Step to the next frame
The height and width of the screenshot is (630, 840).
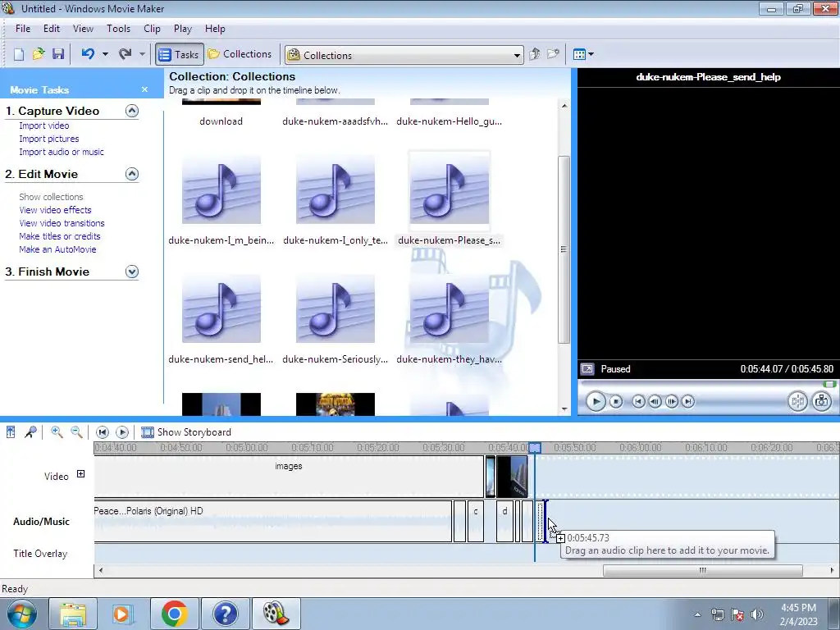click(671, 401)
